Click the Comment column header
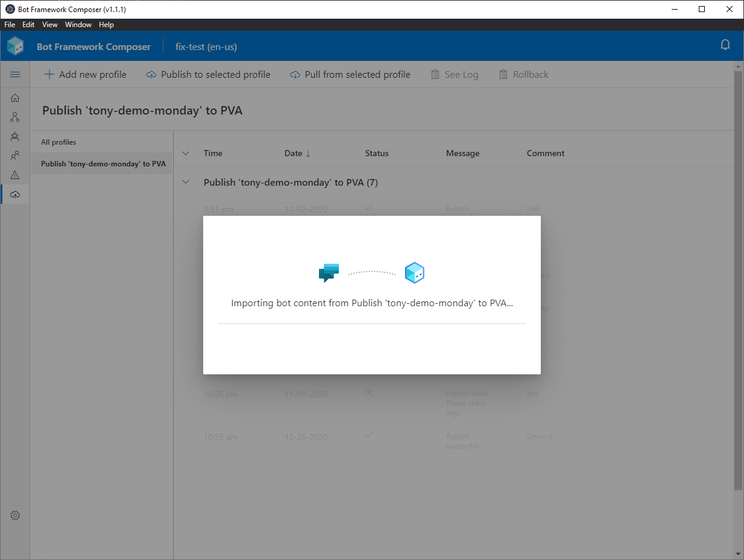 (546, 153)
